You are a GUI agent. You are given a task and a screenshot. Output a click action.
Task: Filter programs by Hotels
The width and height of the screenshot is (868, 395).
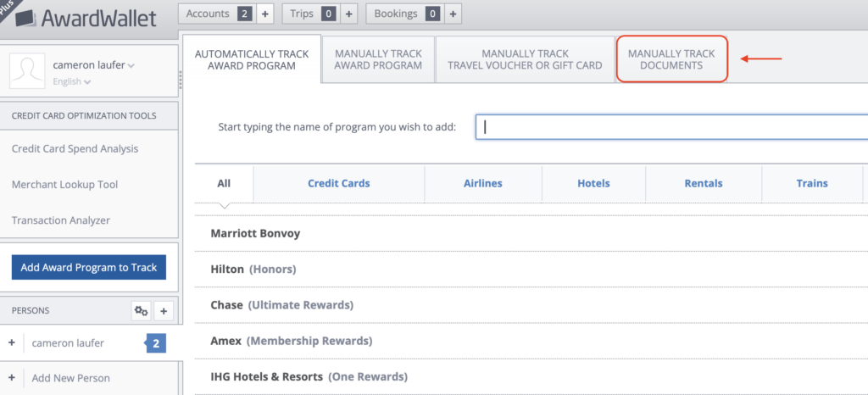pyautogui.click(x=593, y=184)
